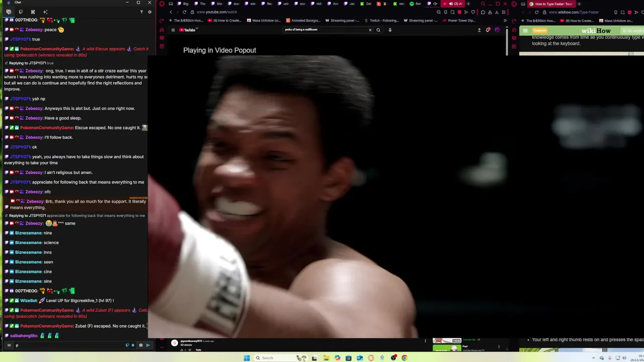
Task: Open 'Animated Backgro...' bookmark
Action: [303, 21]
